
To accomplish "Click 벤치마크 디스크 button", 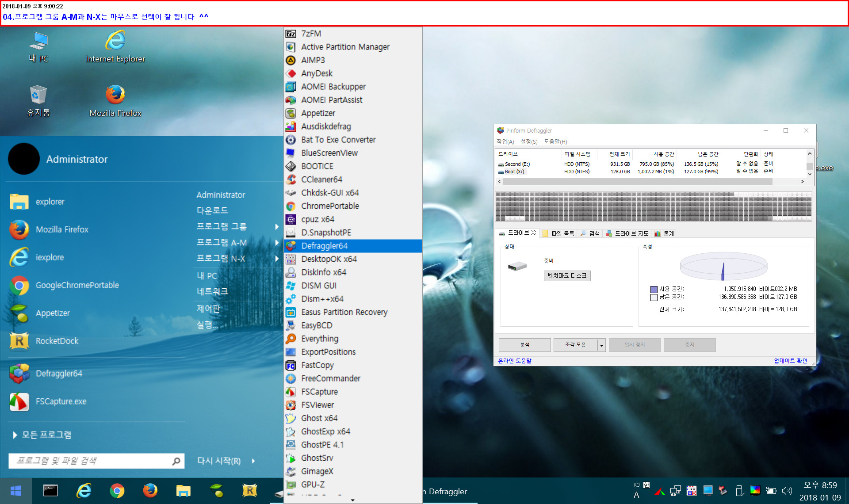I will (567, 276).
